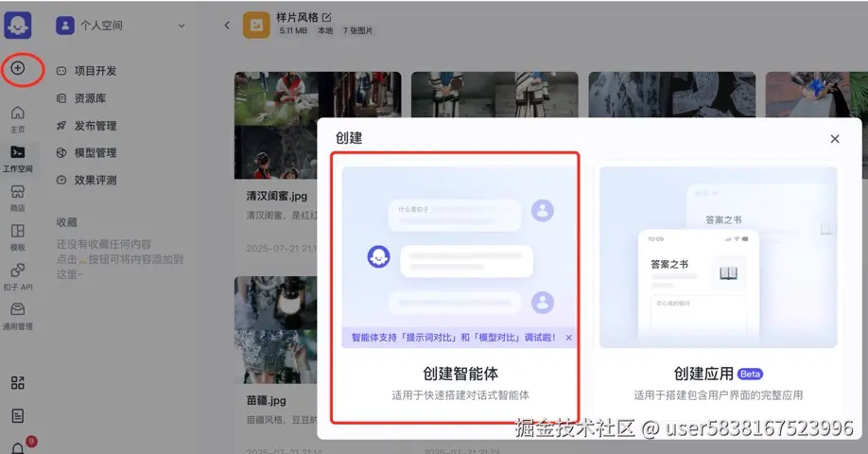Viewport: 868px width, 454px height.
Task: Click the grid apps icon in sidebar
Action: (x=18, y=382)
